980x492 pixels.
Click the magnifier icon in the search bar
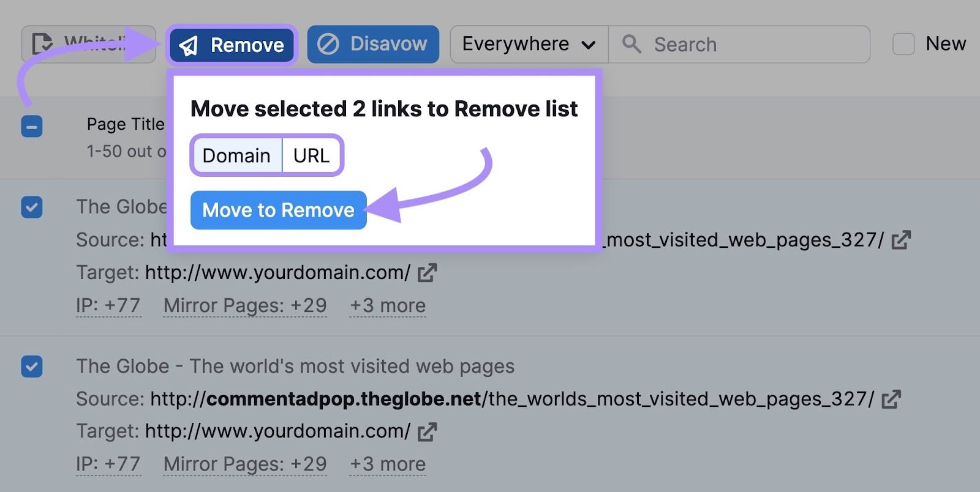coord(631,44)
